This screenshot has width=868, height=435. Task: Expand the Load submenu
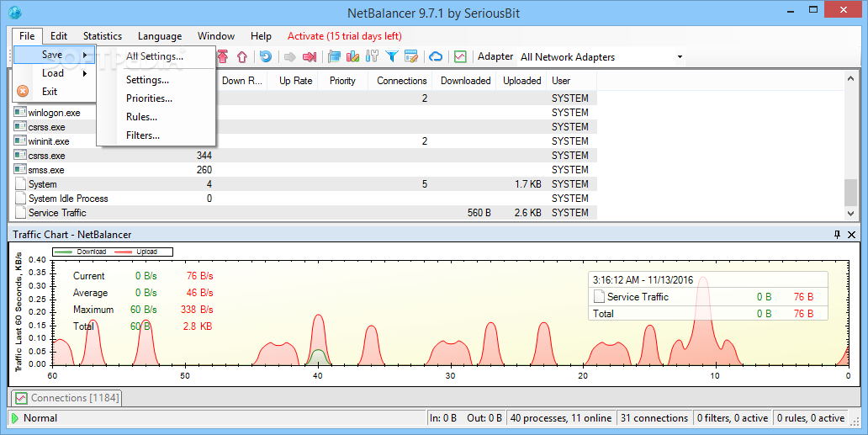(55, 73)
